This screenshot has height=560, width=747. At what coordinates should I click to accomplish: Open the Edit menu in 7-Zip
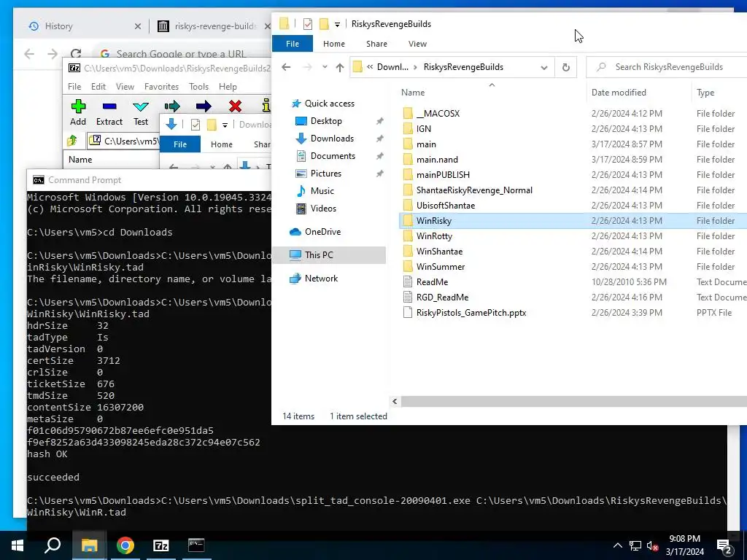pyautogui.click(x=98, y=87)
